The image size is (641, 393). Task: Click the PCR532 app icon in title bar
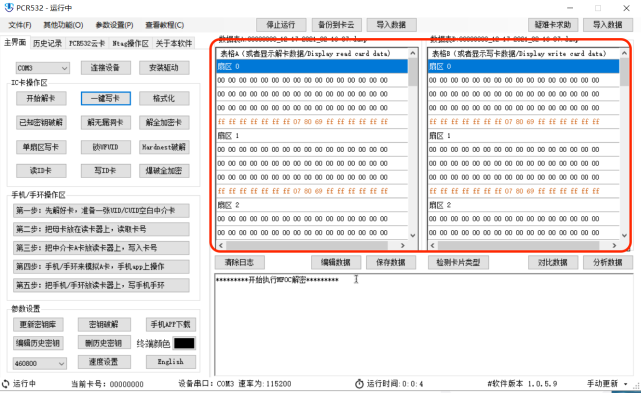(x=8, y=7)
